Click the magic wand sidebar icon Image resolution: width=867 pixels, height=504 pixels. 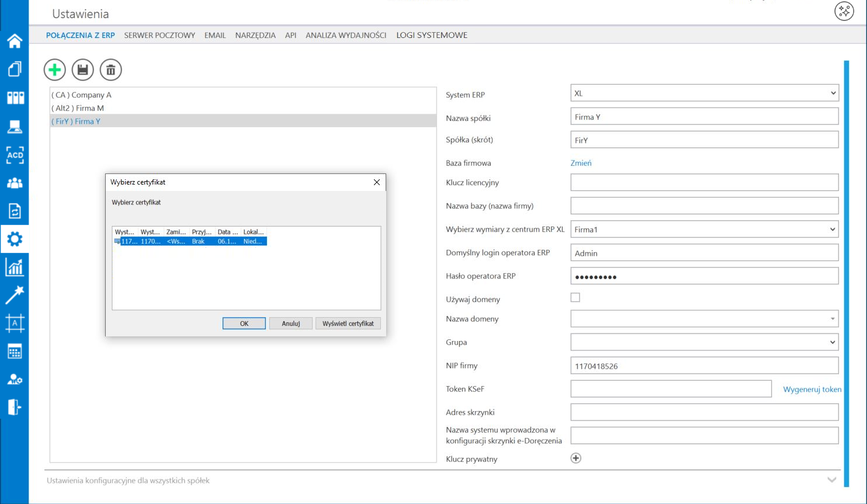pyautogui.click(x=15, y=295)
